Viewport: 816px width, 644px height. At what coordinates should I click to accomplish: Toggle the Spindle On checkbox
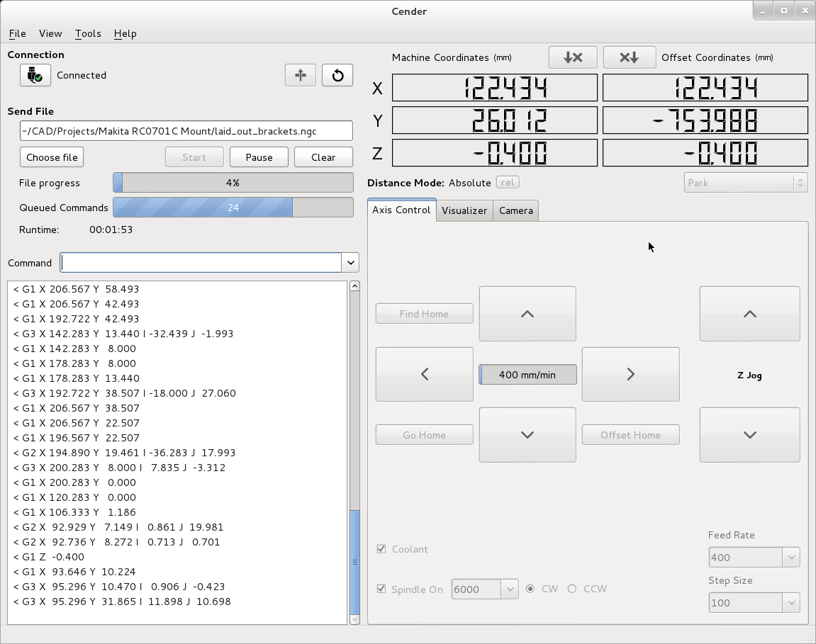(x=381, y=589)
